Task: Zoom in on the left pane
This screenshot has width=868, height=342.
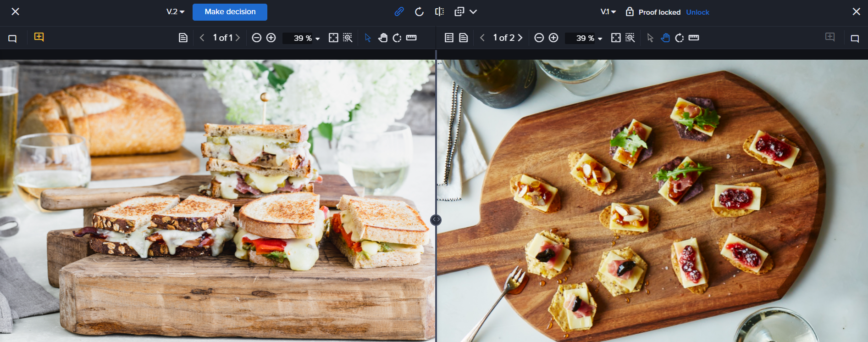Action: [x=271, y=38]
